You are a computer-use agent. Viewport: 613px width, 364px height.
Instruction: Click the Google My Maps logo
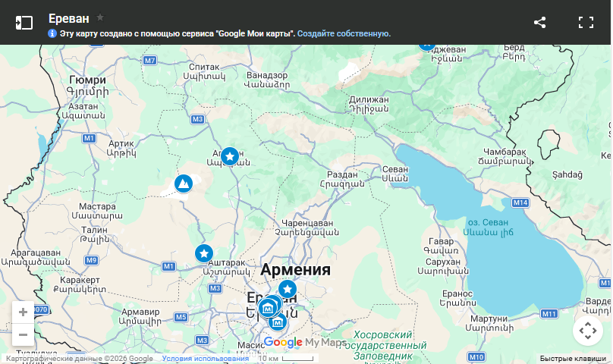point(305,343)
